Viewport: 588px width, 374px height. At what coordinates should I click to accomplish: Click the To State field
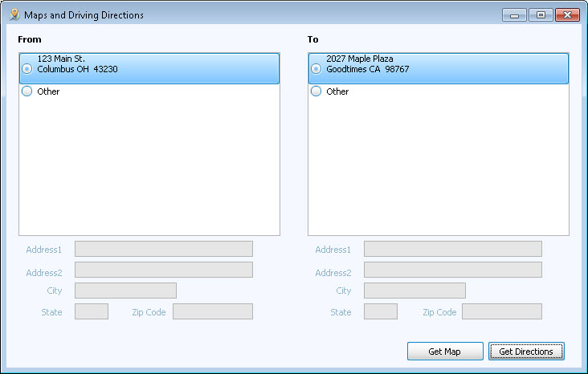click(380, 311)
